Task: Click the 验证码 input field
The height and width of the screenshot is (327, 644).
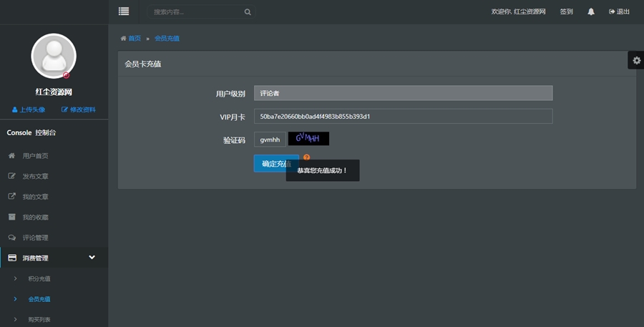Action: (x=270, y=140)
